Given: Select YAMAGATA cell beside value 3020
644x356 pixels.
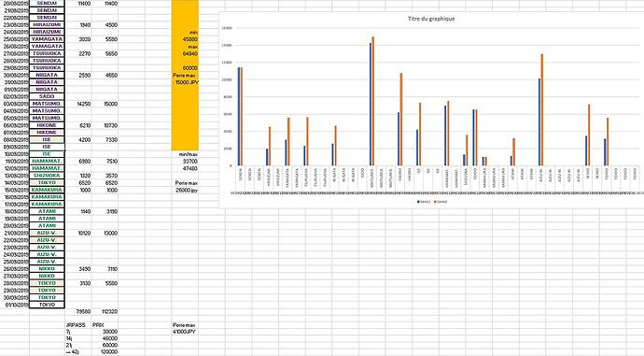Looking at the screenshot, I should [x=47, y=39].
